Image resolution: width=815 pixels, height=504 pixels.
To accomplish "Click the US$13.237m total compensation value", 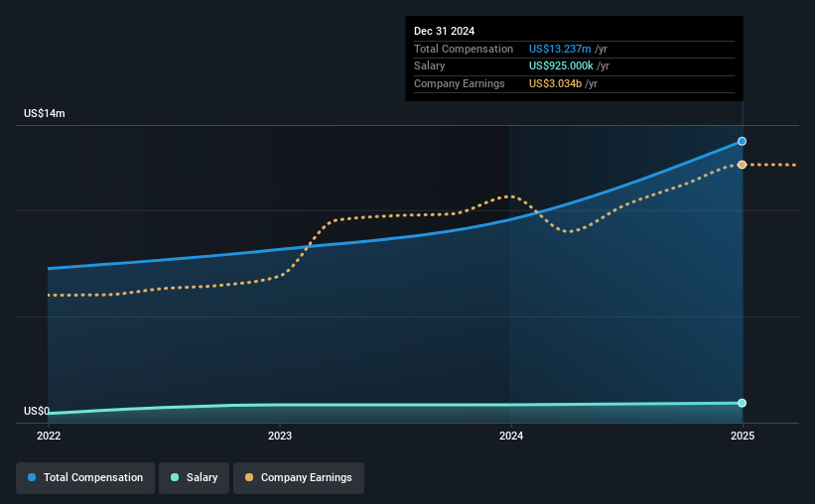I will [x=560, y=49].
